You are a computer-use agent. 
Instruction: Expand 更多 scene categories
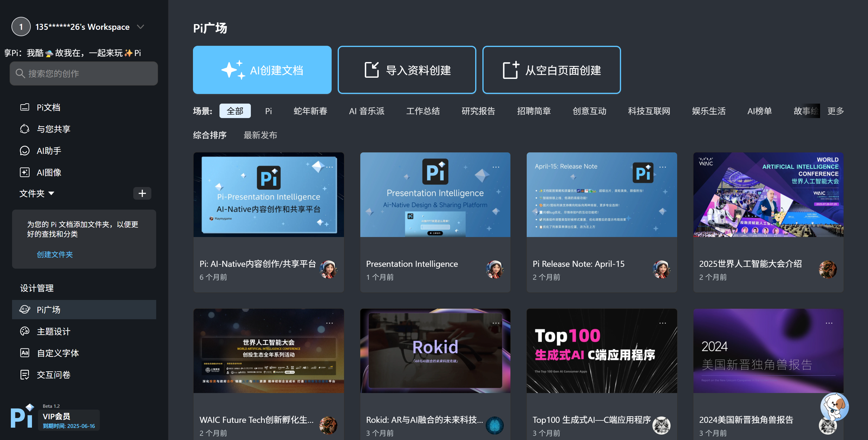(835, 111)
